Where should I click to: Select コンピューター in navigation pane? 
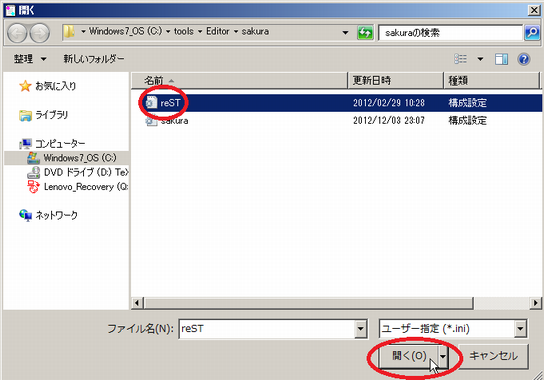[60, 143]
